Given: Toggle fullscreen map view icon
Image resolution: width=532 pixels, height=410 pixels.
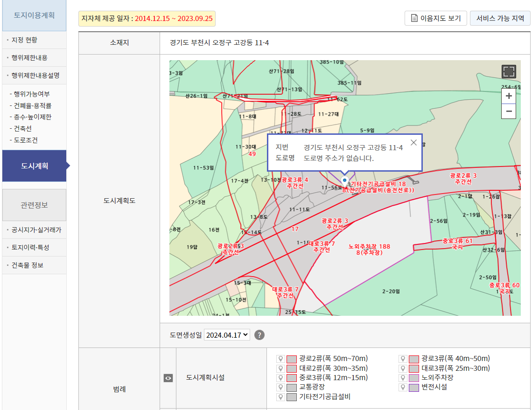Looking at the screenshot, I should point(509,71).
